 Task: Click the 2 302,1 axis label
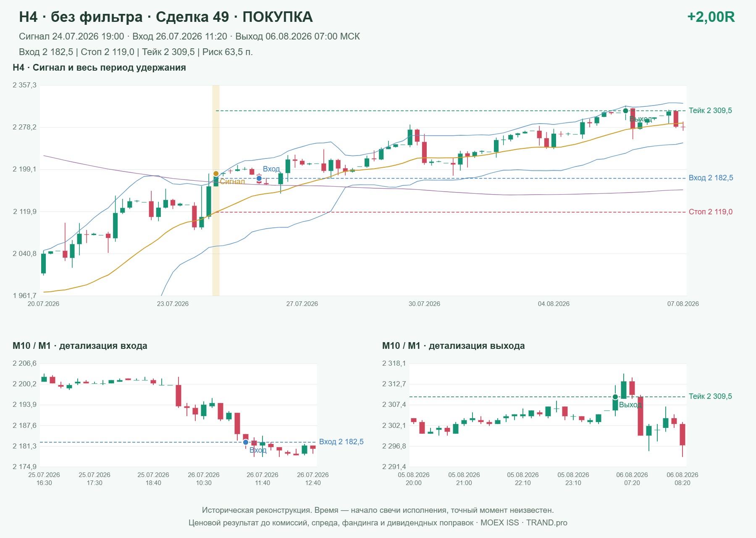394,426
